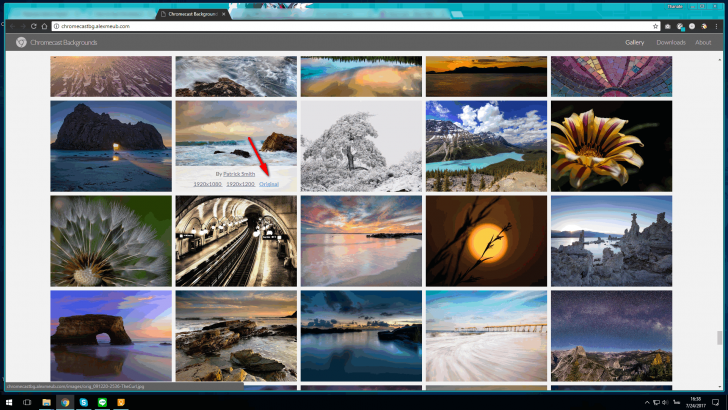This screenshot has height=410, width=728.
Task: Select the Chromecast Backgrounds browser tab
Action: (x=193, y=14)
